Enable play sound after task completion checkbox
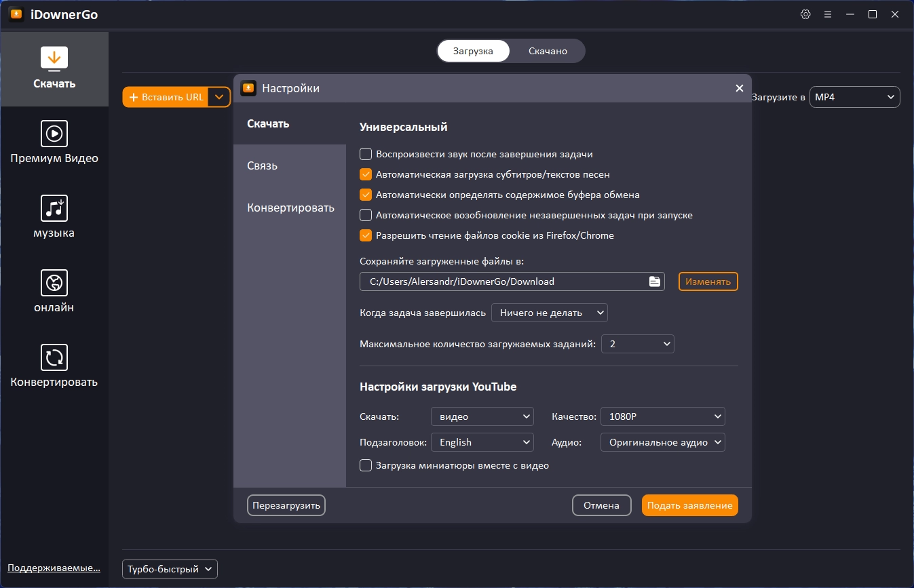 pos(366,154)
